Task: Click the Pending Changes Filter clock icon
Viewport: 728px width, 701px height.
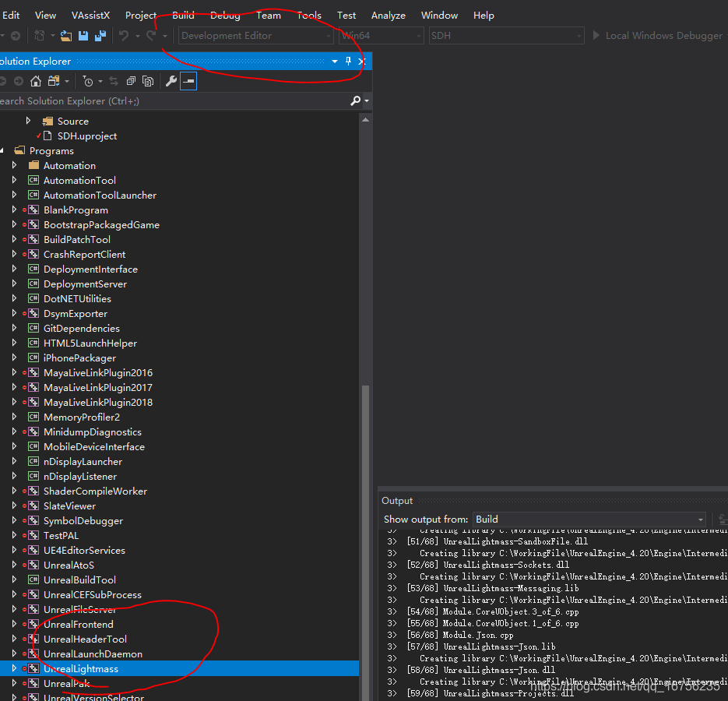Action: point(88,81)
